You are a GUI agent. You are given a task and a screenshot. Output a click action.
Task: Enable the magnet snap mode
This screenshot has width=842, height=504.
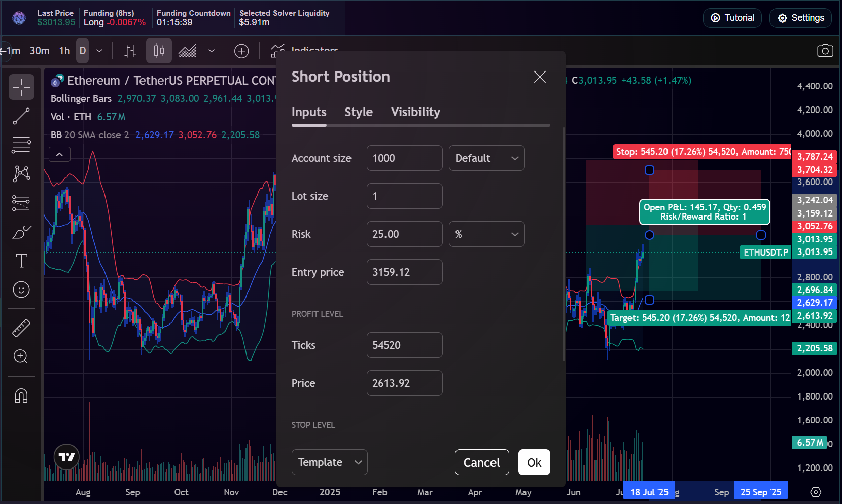pos(21,395)
